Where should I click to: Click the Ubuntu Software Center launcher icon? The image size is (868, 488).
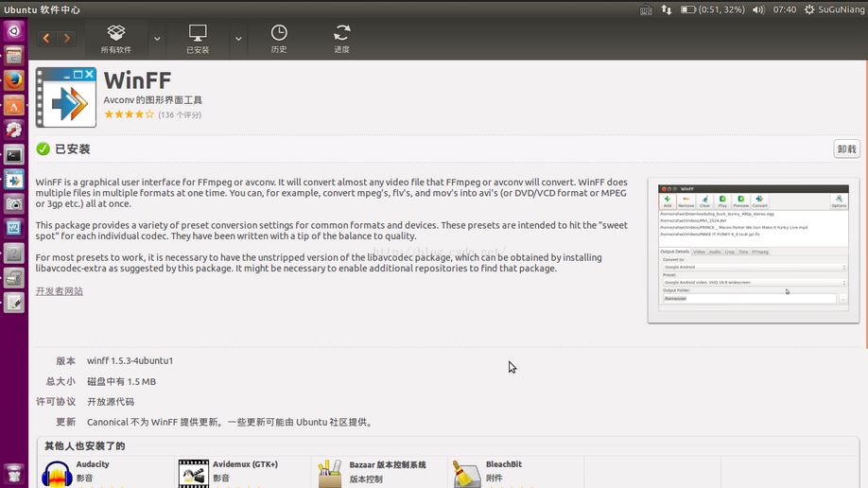14,105
